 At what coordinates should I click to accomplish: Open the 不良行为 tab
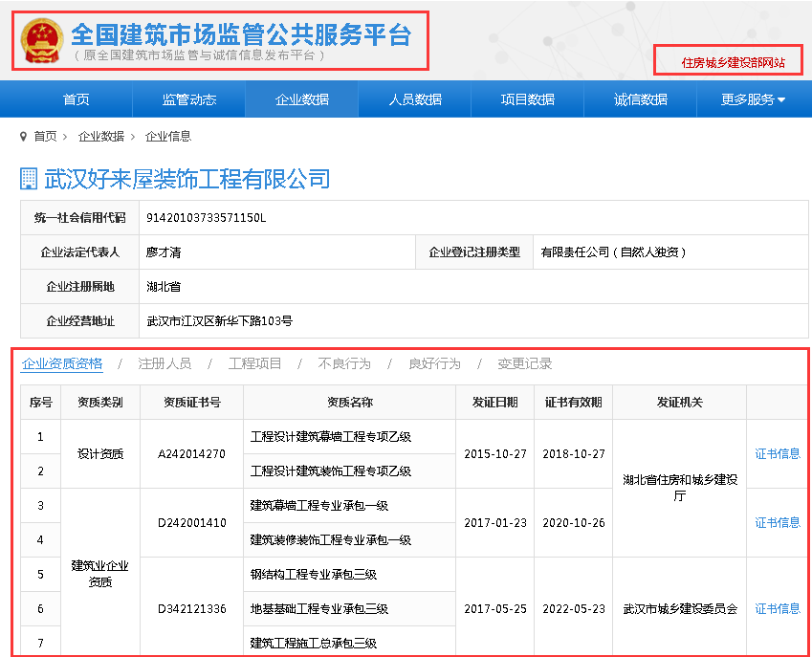coord(344,363)
